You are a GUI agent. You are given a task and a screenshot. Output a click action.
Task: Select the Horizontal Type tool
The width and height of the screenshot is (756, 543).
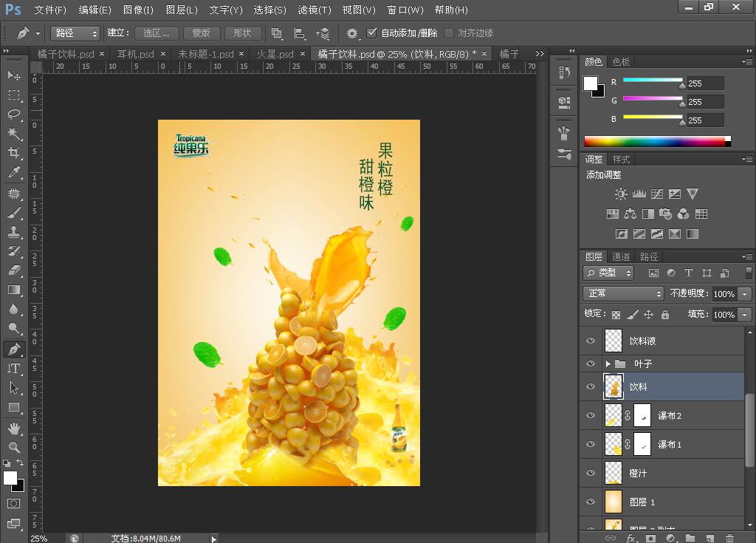(14, 369)
